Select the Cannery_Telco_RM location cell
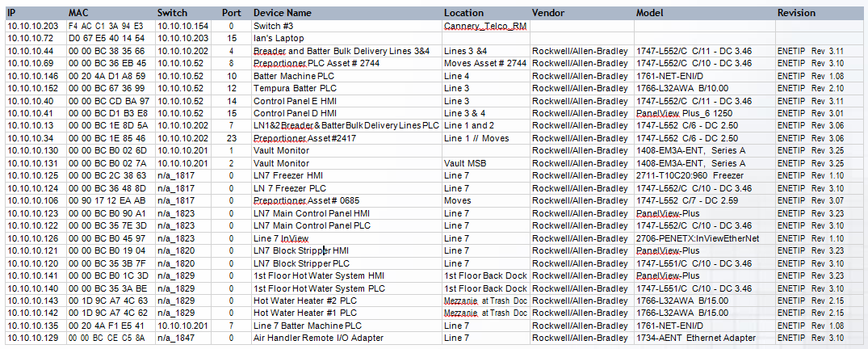The image size is (868, 349). pyautogui.click(x=485, y=26)
